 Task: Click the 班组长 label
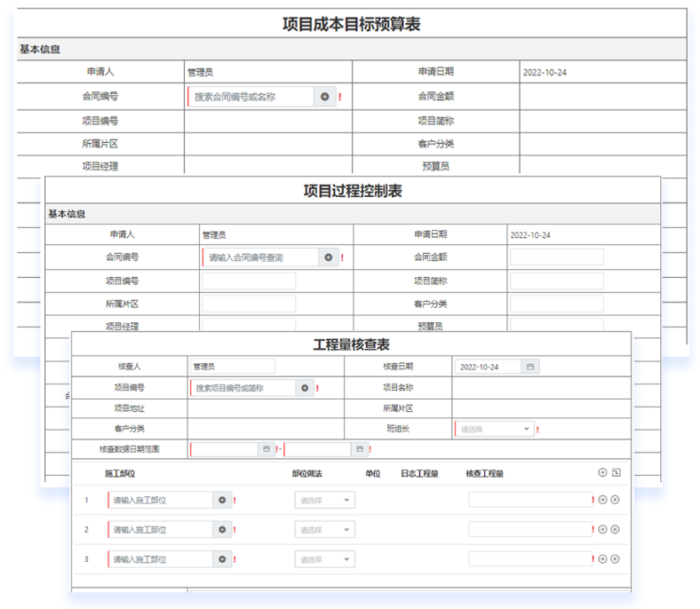click(398, 429)
